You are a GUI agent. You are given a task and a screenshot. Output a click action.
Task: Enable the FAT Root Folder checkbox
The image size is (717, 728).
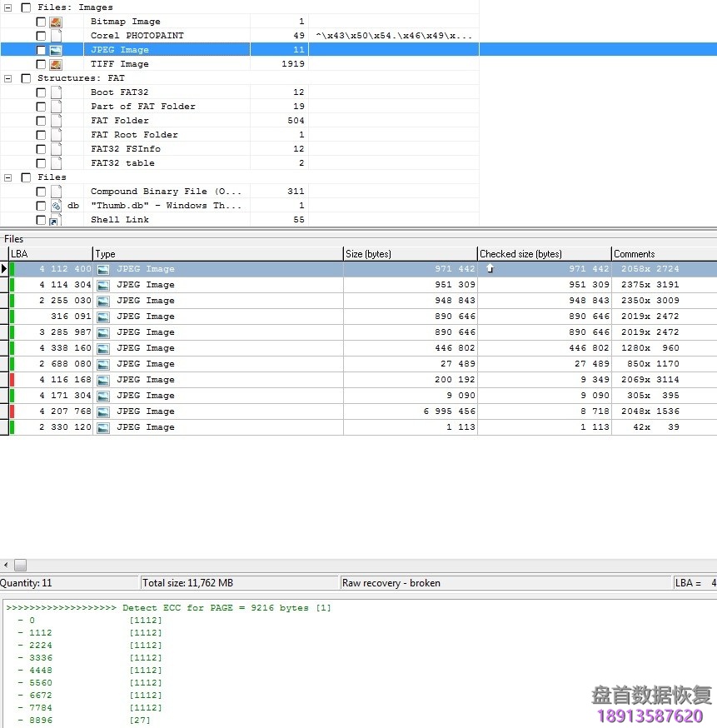tap(41, 135)
